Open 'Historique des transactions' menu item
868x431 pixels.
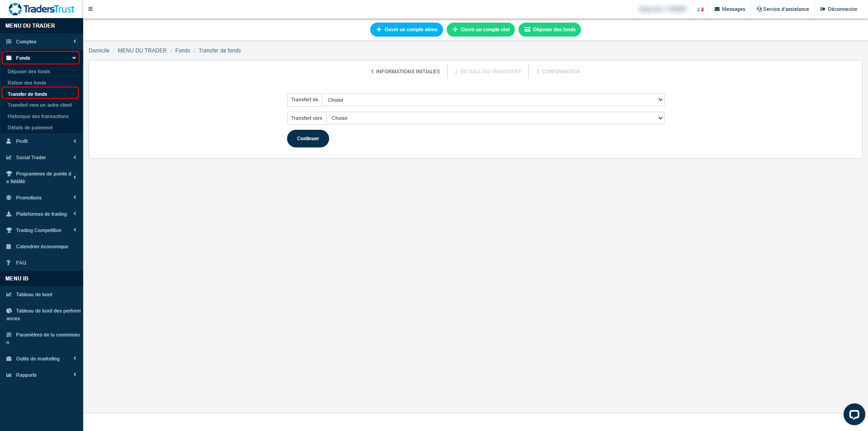(x=38, y=116)
